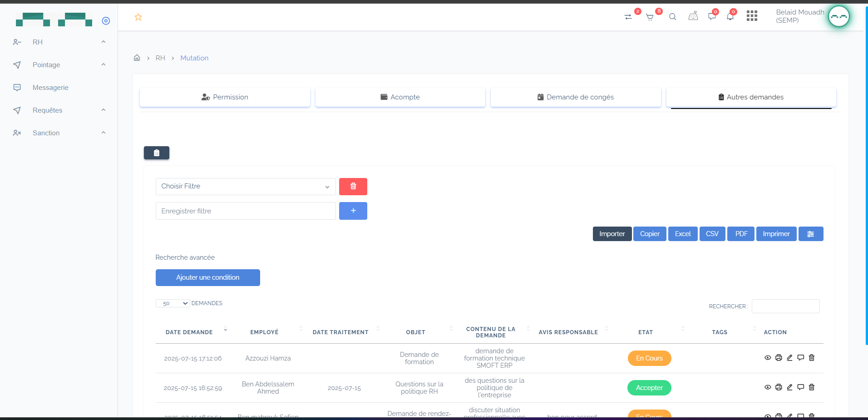Click Ajouter une condition button

pos(208,277)
